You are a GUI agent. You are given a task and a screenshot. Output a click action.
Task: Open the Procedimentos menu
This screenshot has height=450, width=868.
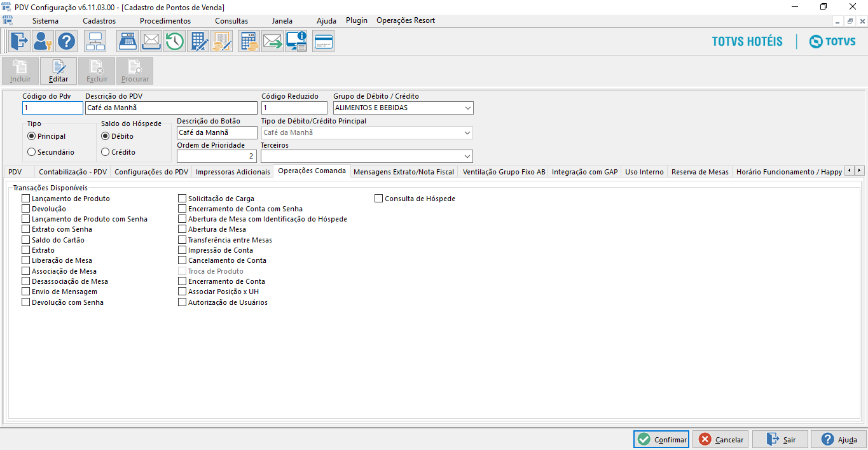click(x=165, y=20)
